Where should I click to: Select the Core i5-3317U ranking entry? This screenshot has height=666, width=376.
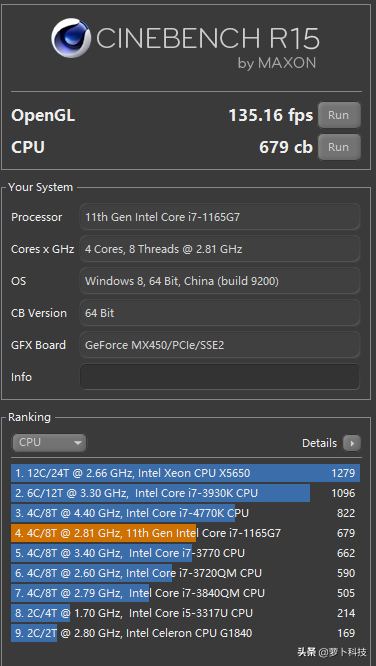(186, 613)
